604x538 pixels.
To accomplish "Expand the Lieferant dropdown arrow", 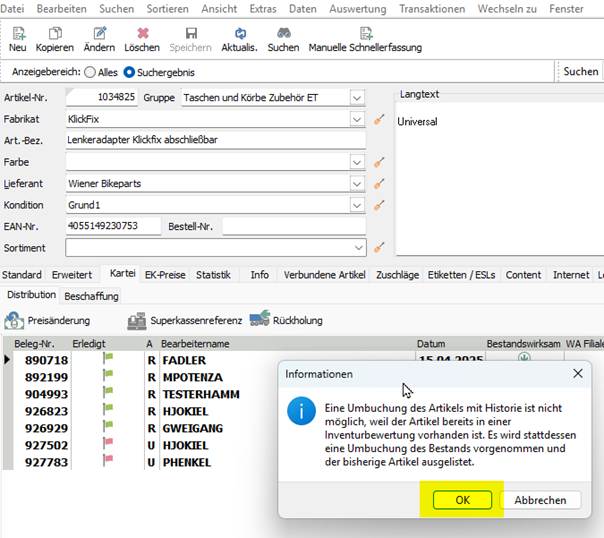I will [357, 183].
